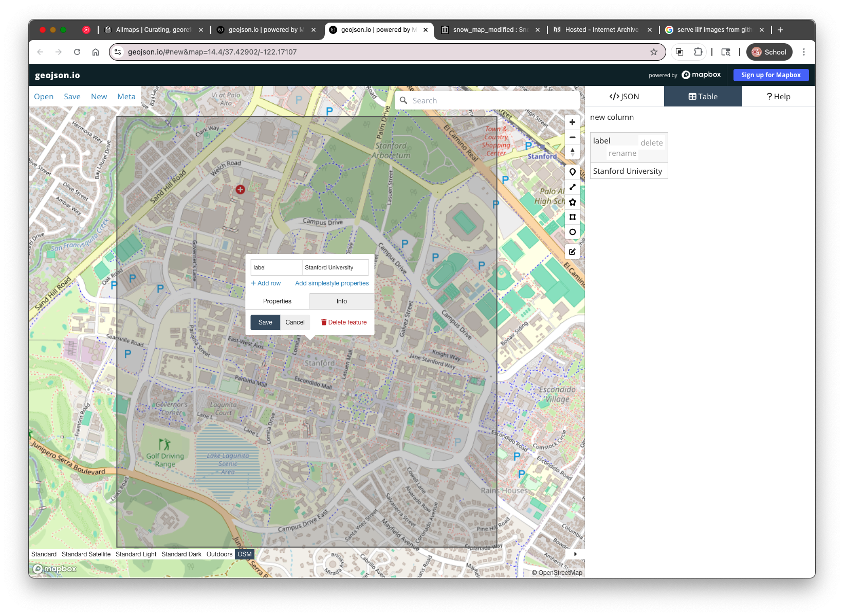Cancel feature property editing
This screenshot has width=844, height=616.
pos(295,322)
